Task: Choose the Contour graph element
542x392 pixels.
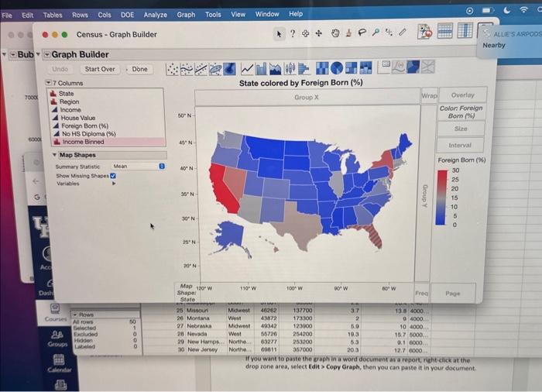Action: [x=229, y=69]
